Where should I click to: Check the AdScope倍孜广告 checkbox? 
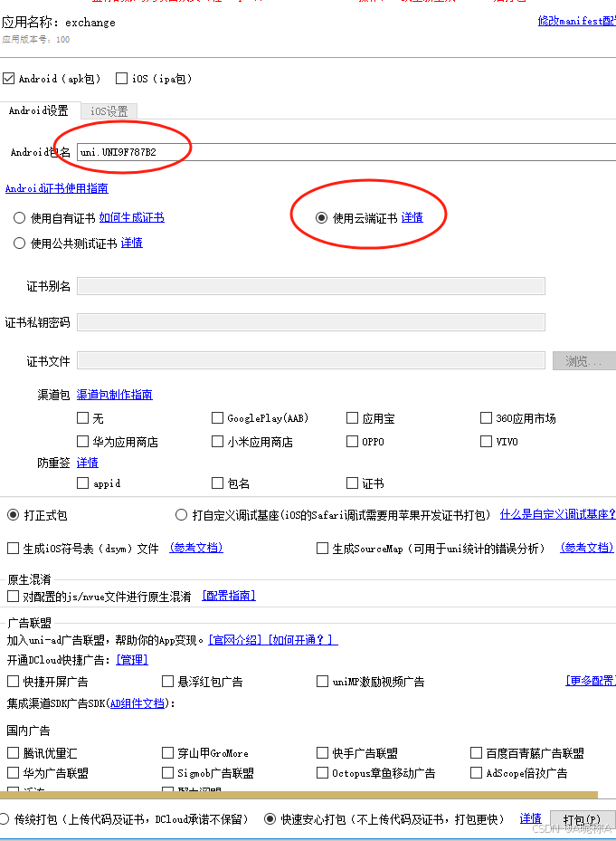coord(476,772)
